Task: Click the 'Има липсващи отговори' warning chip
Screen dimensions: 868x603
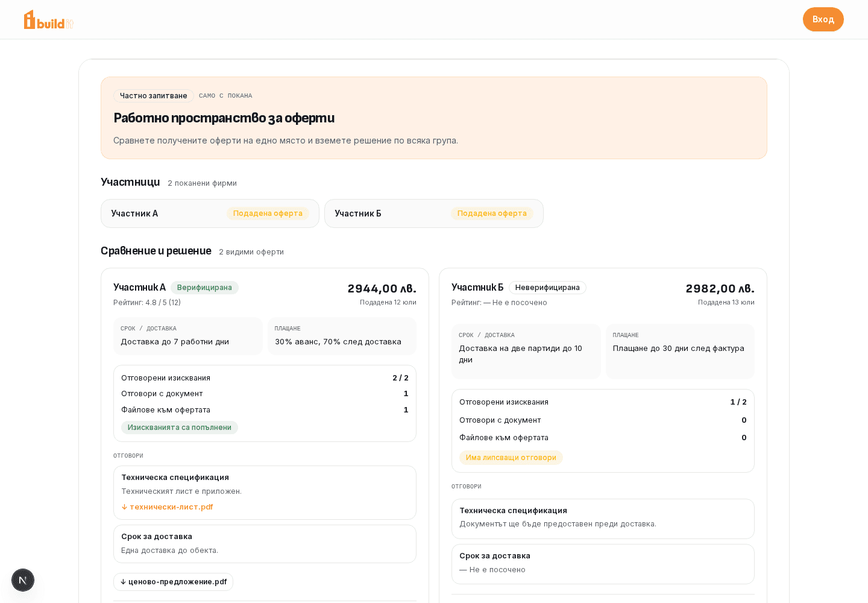Action: tap(511, 458)
